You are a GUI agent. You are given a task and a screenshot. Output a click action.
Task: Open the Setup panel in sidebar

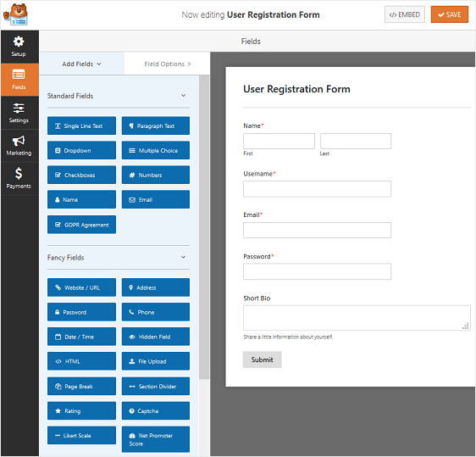[19, 47]
